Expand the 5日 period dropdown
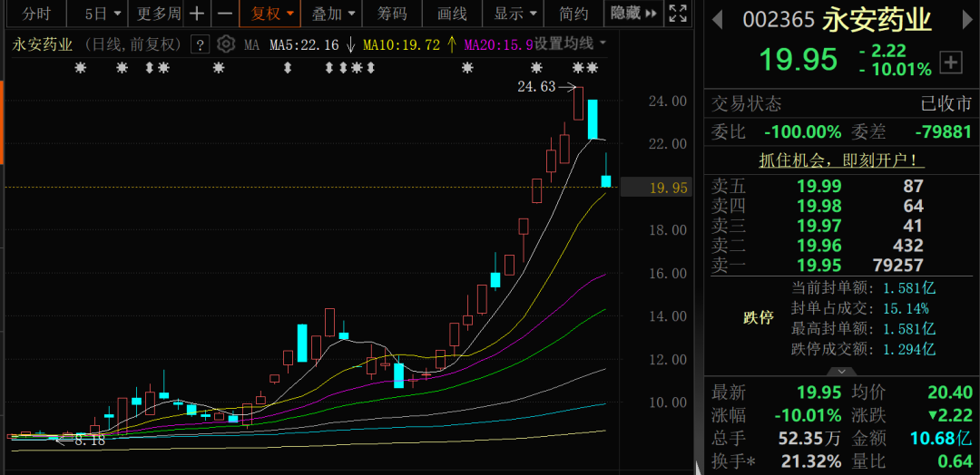This screenshot has height=475, width=980. (x=100, y=14)
